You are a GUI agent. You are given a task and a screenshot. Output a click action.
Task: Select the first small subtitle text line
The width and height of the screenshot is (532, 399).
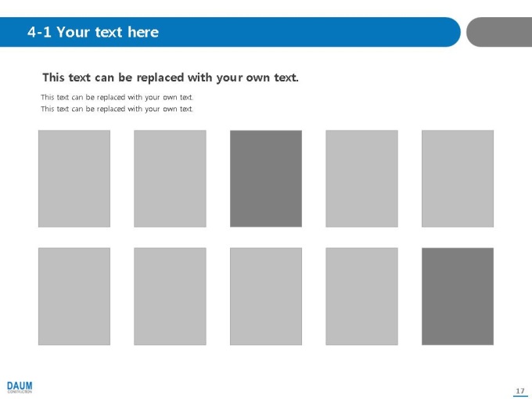(117, 97)
